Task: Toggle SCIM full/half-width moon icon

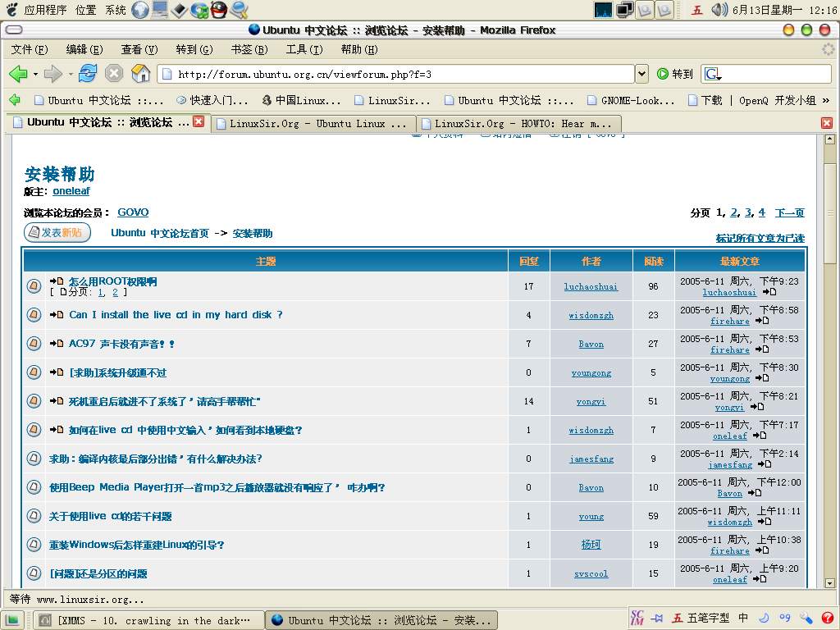Action: (x=764, y=619)
